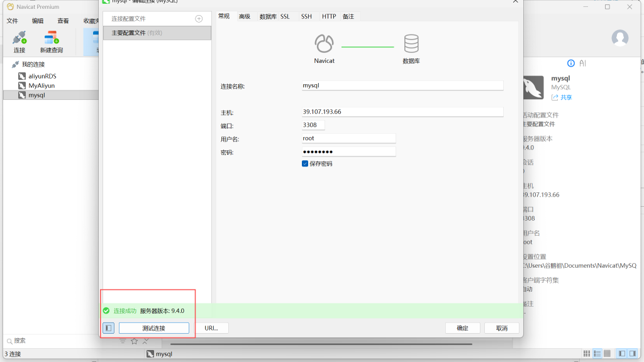
Task: Click the Test Connection (测试连接) button
Action: pos(153,328)
